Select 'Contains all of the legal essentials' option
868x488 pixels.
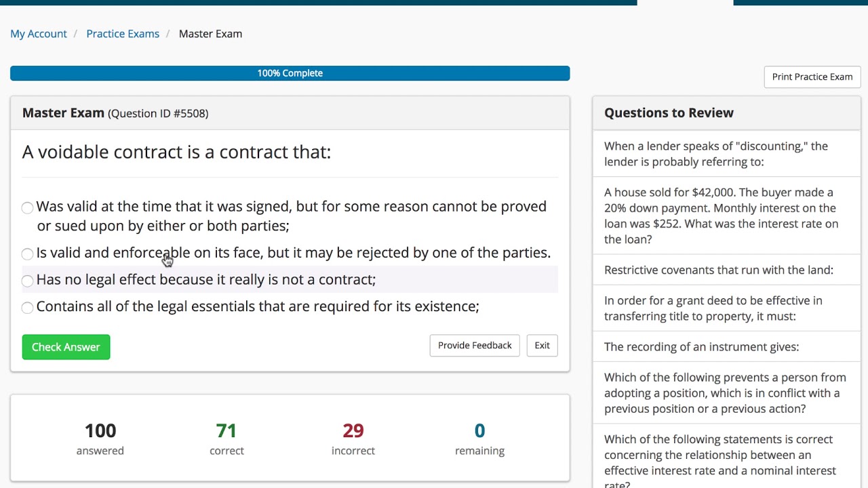[27, 308]
